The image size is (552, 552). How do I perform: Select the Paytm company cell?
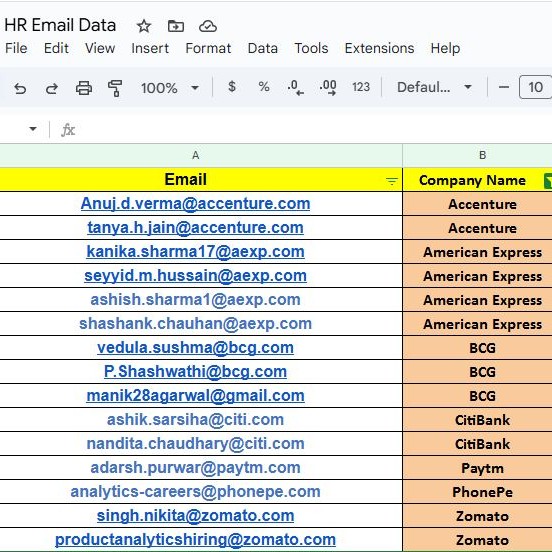point(478,468)
